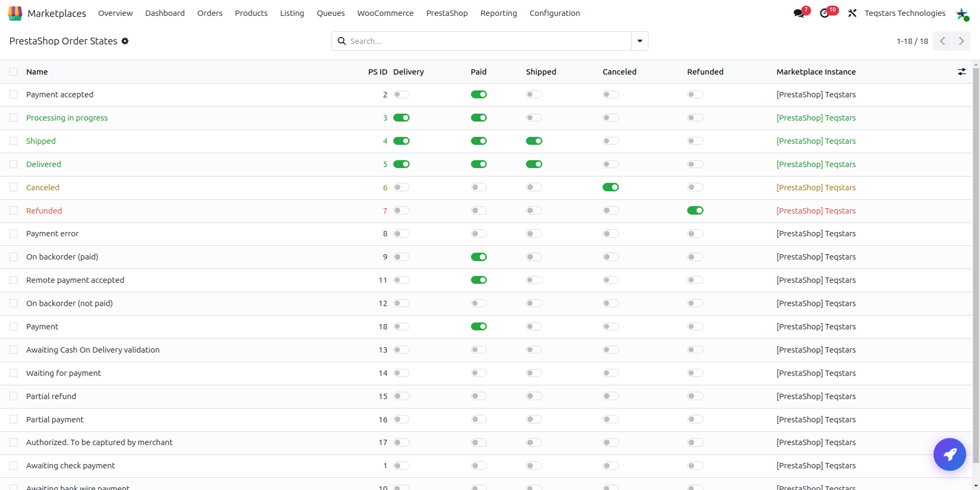Click the magnifier search icon
Image resolution: width=980 pixels, height=490 pixels.
[x=342, y=41]
